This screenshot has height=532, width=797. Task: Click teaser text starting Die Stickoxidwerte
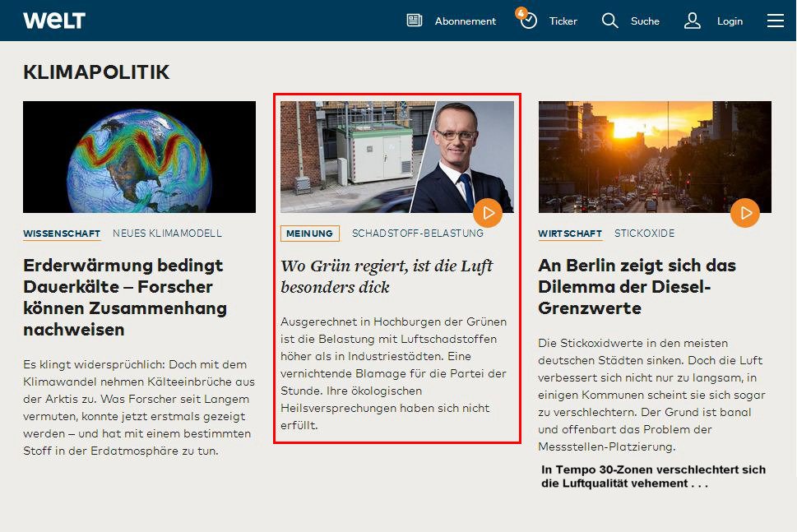(651, 395)
